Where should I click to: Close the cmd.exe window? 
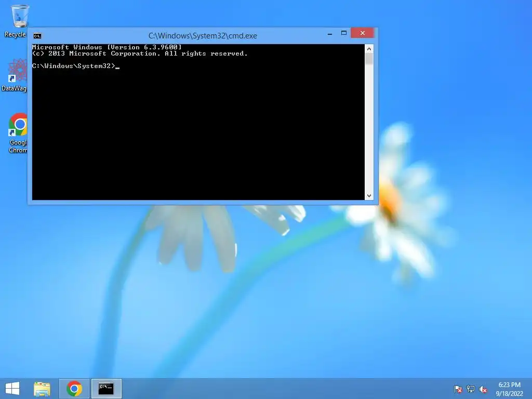(x=362, y=33)
